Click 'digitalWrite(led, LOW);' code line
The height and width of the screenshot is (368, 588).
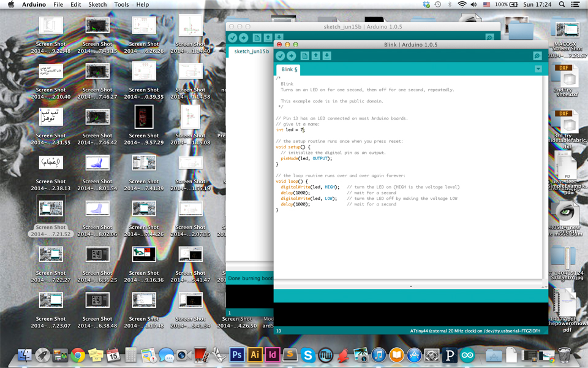(309, 199)
